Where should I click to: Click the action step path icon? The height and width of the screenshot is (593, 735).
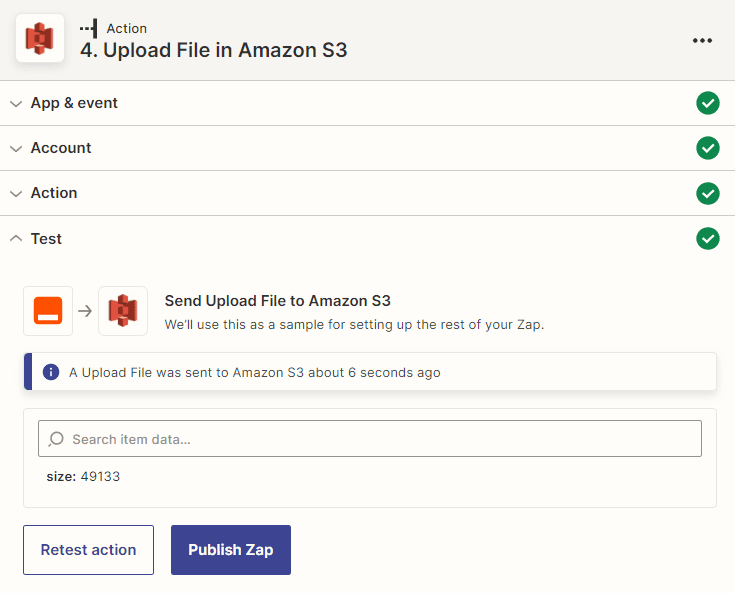coord(89,28)
